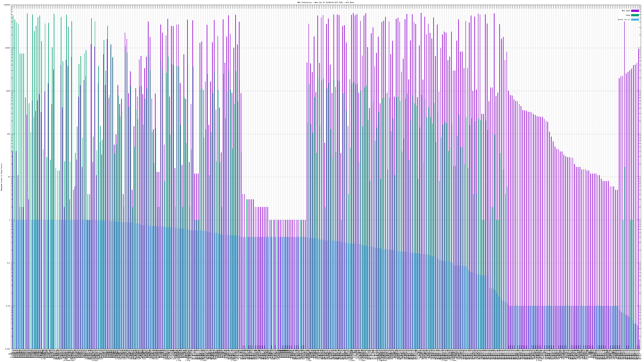Click the 1 y-axis tick label
The image size is (644, 362).
tap(9, 220)
